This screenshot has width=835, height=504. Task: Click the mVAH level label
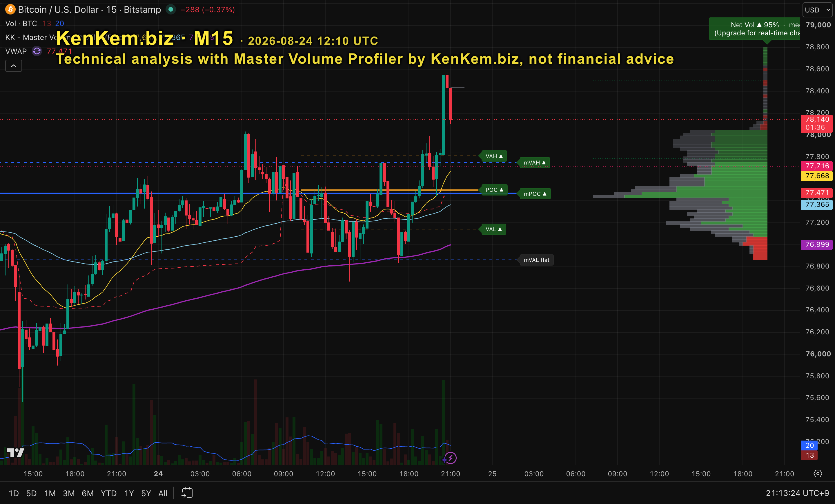click(x=535, y=162)
